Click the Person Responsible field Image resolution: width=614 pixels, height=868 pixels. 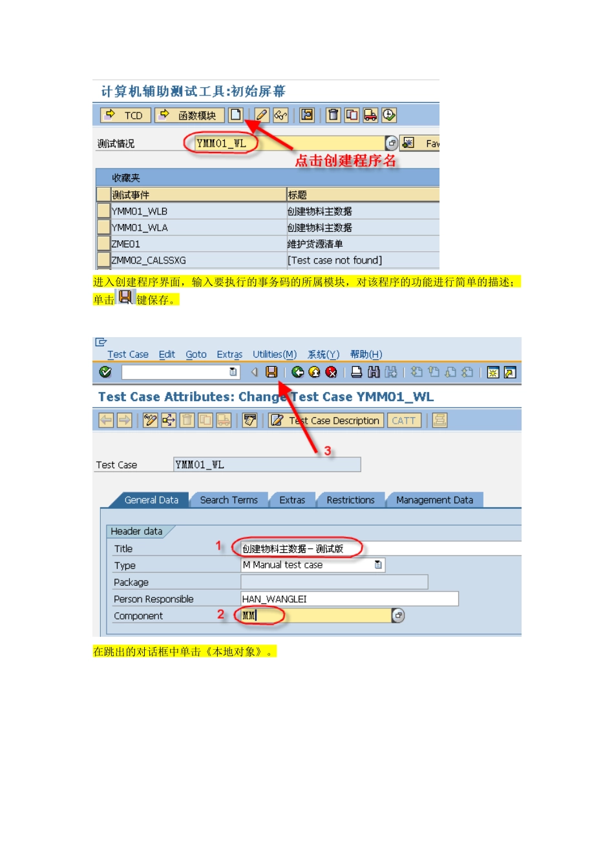(350, 599)
